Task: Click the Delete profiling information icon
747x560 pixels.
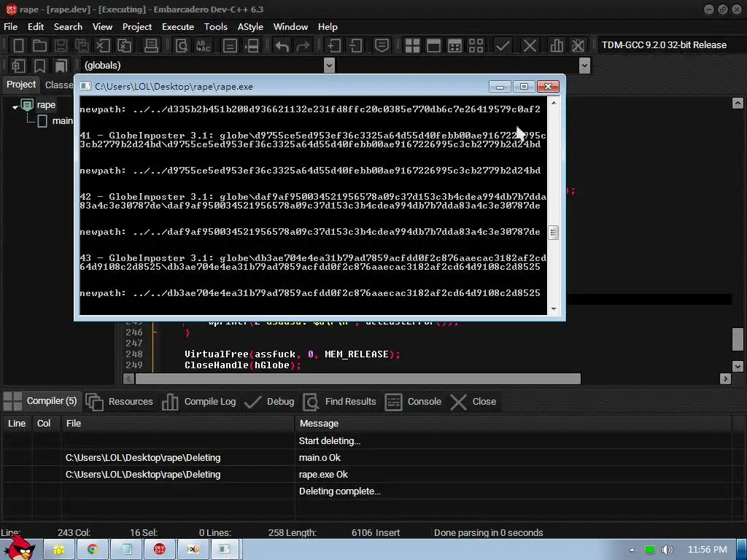Action: (578, 46)
